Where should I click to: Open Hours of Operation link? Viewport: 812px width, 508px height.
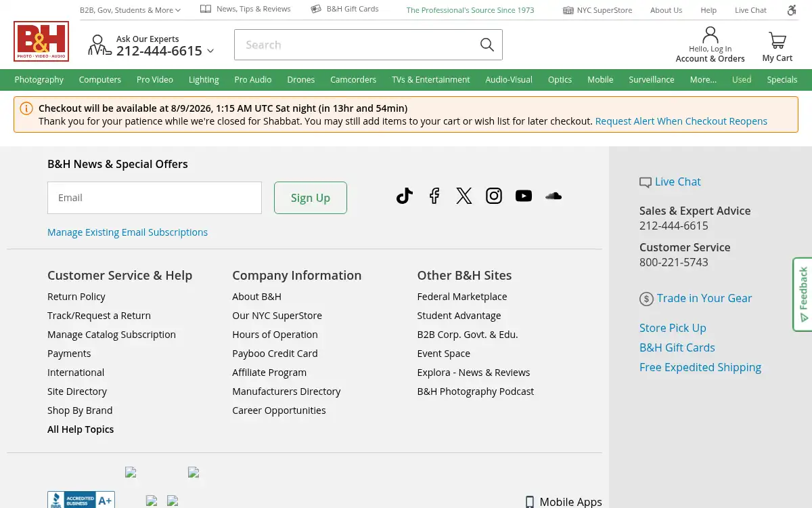[x=275, y=335]
